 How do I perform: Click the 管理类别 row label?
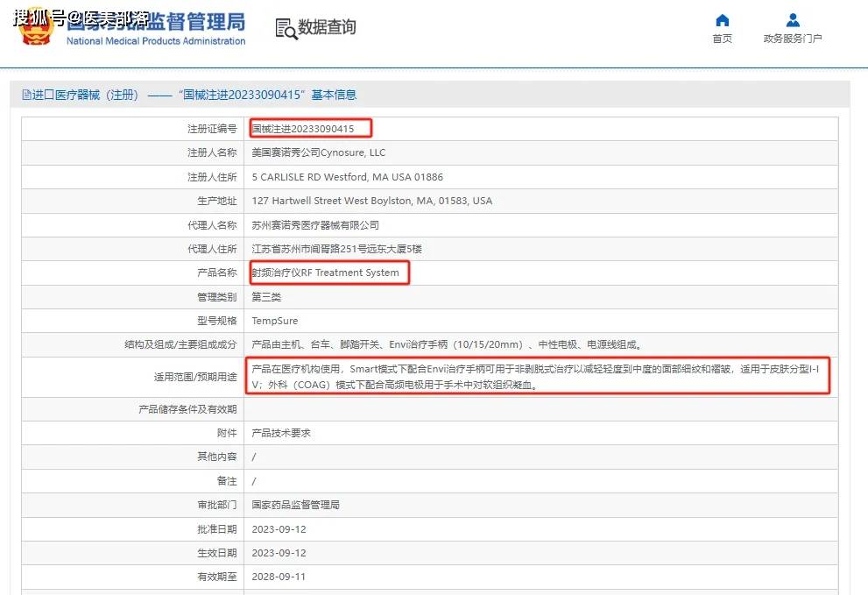click(217, 297)
